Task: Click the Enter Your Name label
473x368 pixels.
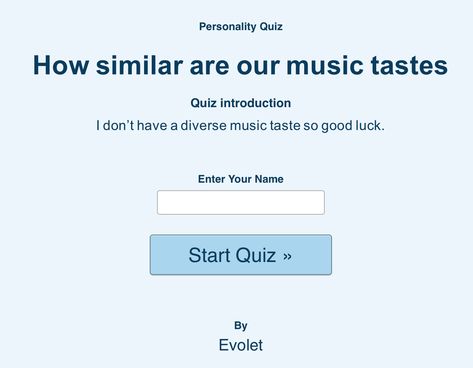Action: 241,179
